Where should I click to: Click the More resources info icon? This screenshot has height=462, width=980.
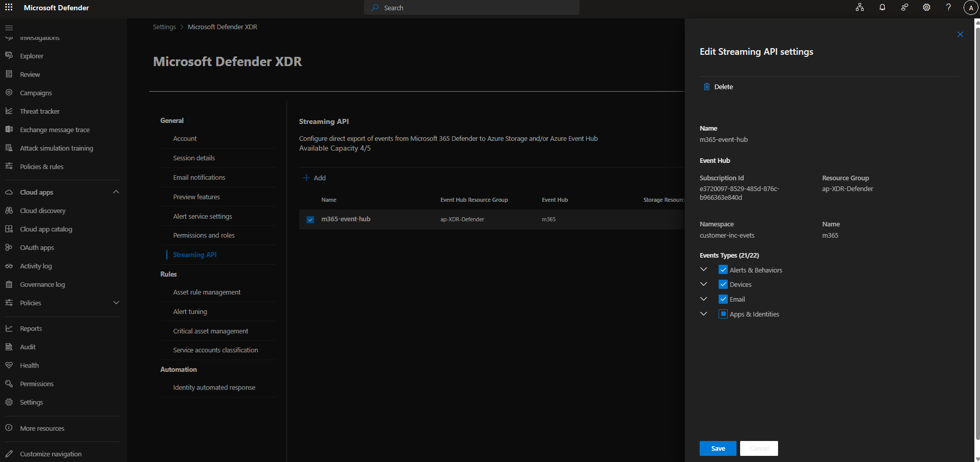(x=9, y=428)
